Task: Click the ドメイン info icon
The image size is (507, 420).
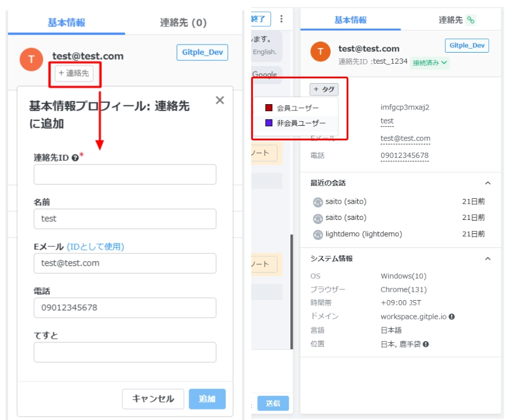Action: point(452,316)
